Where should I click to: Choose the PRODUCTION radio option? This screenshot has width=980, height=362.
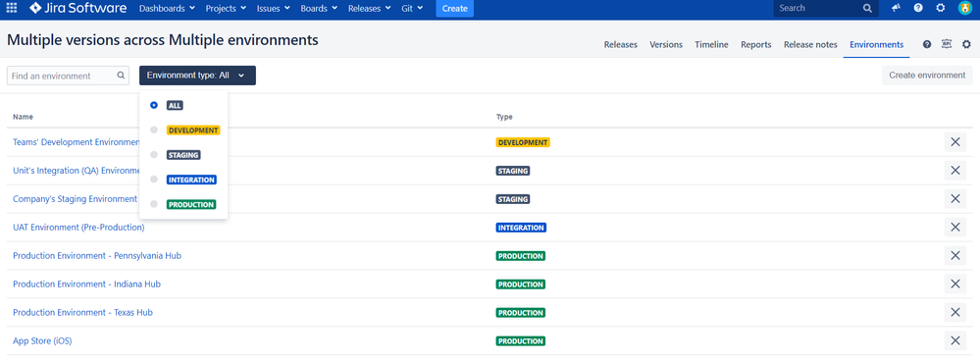[154, 204]
